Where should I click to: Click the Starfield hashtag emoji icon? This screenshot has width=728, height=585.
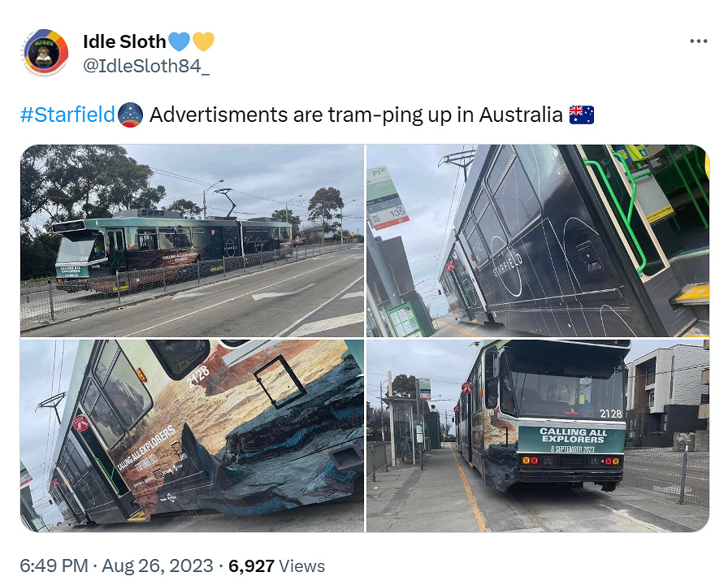click(131, 115)
